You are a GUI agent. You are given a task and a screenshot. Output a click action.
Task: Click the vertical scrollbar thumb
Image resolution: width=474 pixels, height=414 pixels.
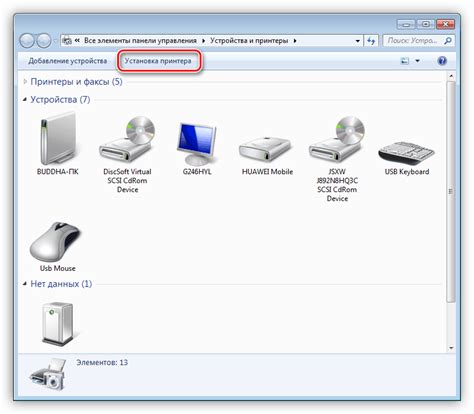pos(451,192)
